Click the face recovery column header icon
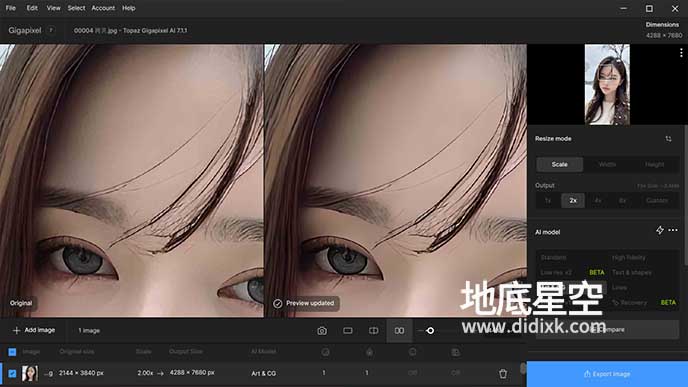688x387 pixels. click(x=412, y=352)
